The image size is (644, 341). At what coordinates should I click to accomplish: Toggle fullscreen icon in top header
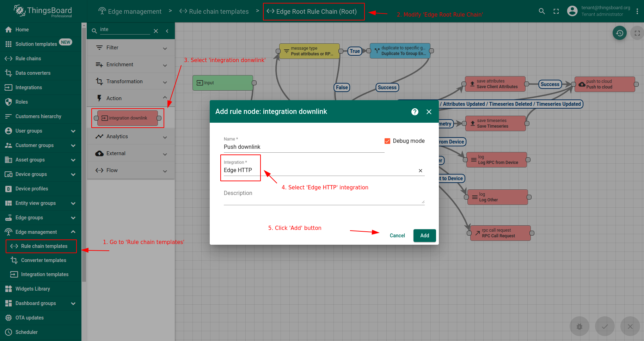[556, 11]
